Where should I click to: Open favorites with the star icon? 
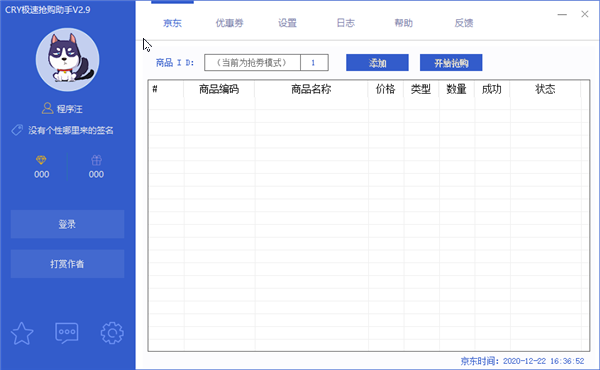(x=22, y=333)
